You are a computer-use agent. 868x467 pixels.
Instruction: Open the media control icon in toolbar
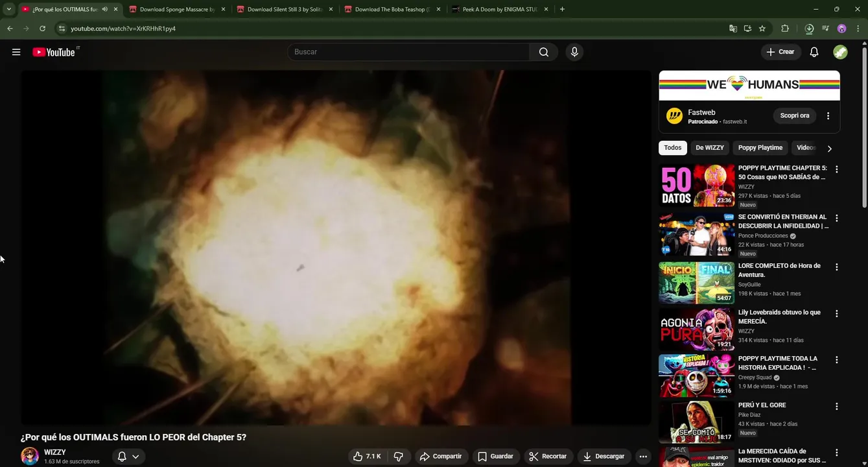coord(825,29)
